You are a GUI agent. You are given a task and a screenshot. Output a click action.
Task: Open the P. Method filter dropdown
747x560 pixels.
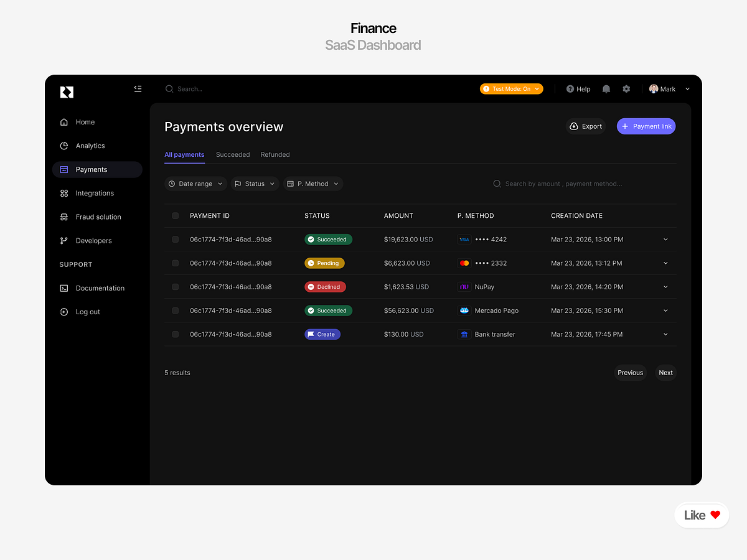[313, 184]
